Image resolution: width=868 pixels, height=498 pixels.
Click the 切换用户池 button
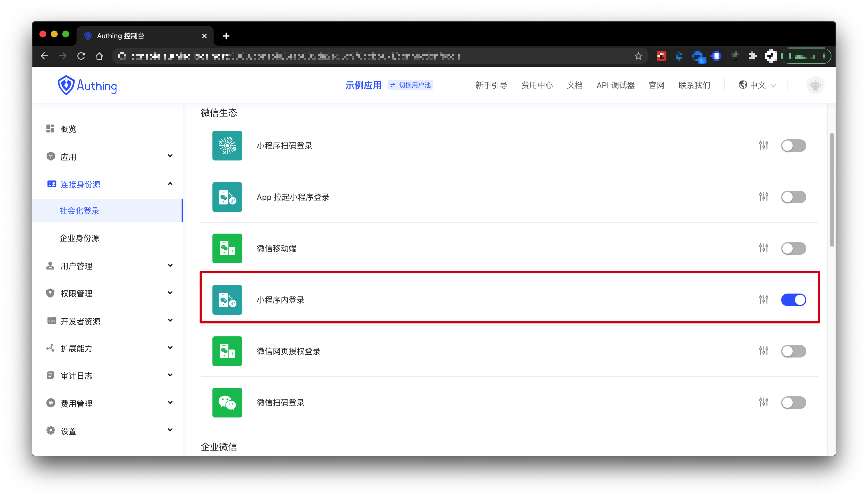pos(410,85)
